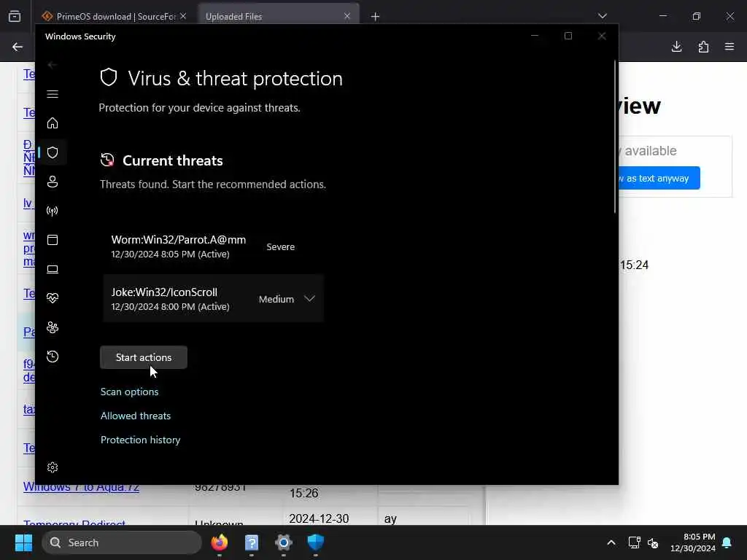The image size is (747, 560).
Task: Close the PrimeOS download tab
Action: (183, 16)
